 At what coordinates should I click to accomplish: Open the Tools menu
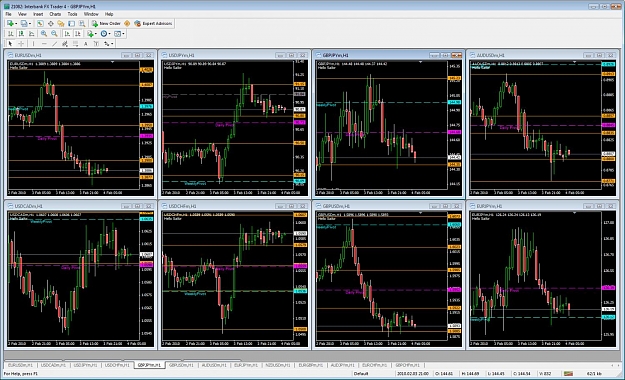click(x=72, y=14)
